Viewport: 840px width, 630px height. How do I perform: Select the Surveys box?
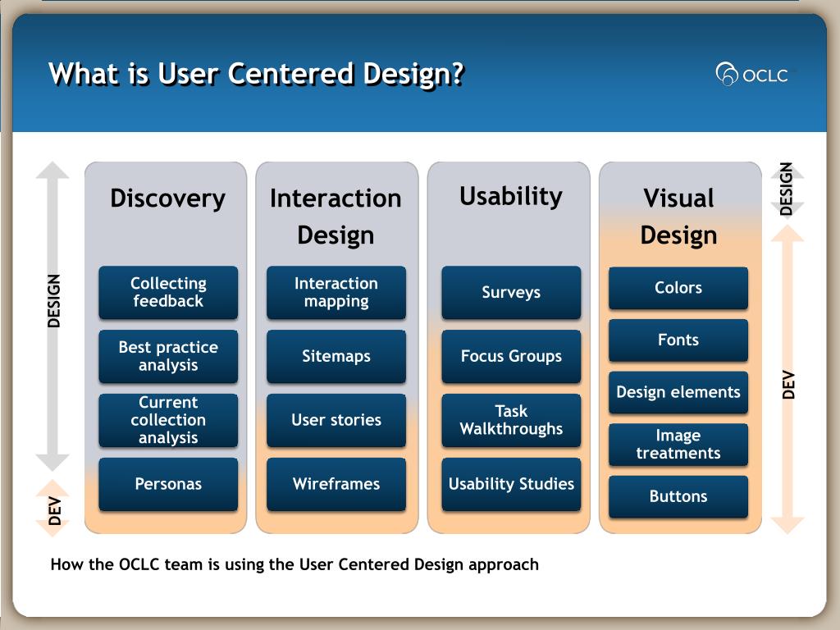point(511,293)
